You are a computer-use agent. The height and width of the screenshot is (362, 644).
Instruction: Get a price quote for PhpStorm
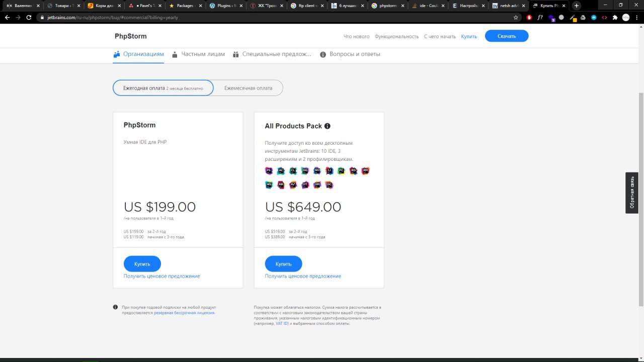162,276
